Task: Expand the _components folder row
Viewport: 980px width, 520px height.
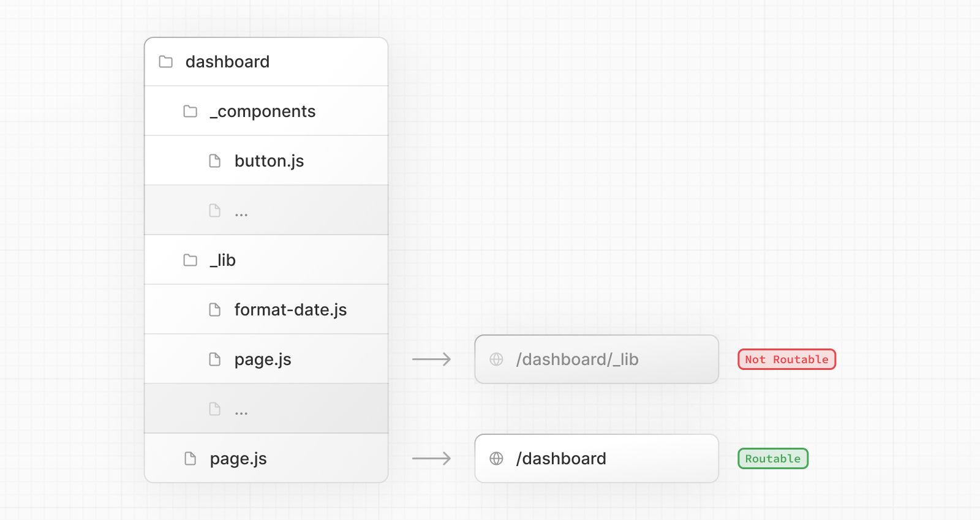Action: coord(263,111)
